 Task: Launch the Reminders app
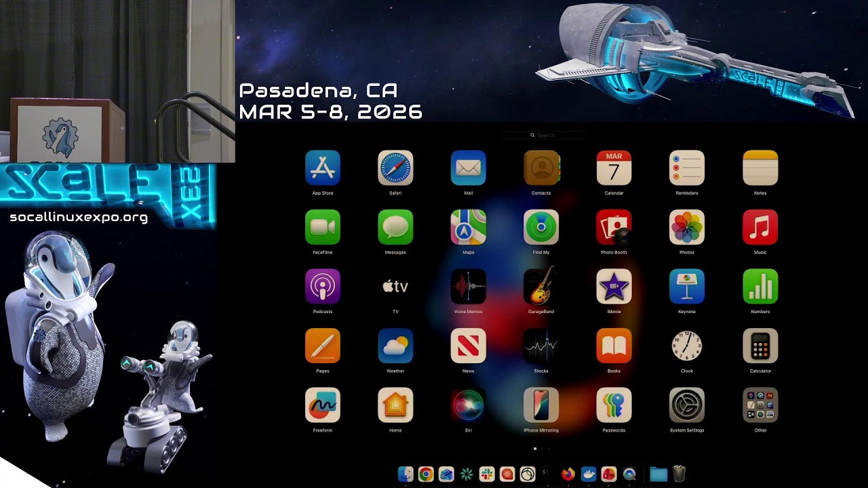point(687,168)
